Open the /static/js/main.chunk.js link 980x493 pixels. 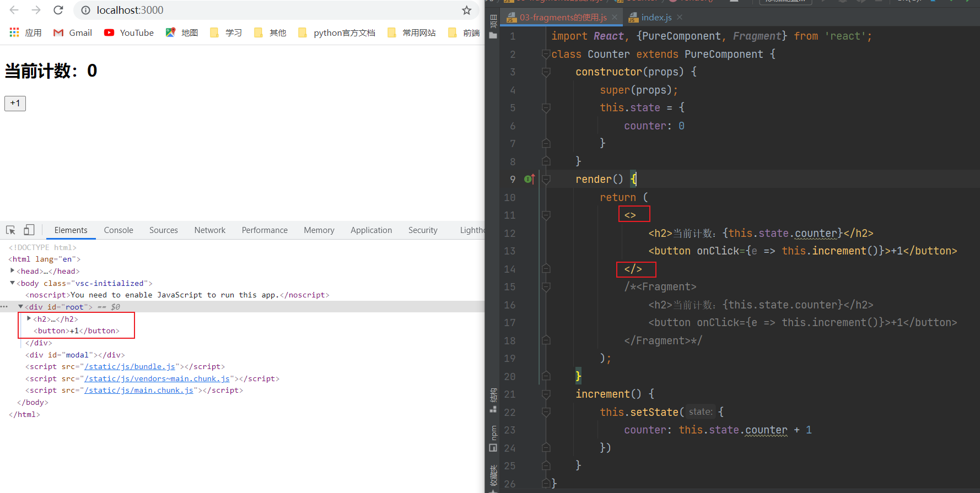(139, 390)
